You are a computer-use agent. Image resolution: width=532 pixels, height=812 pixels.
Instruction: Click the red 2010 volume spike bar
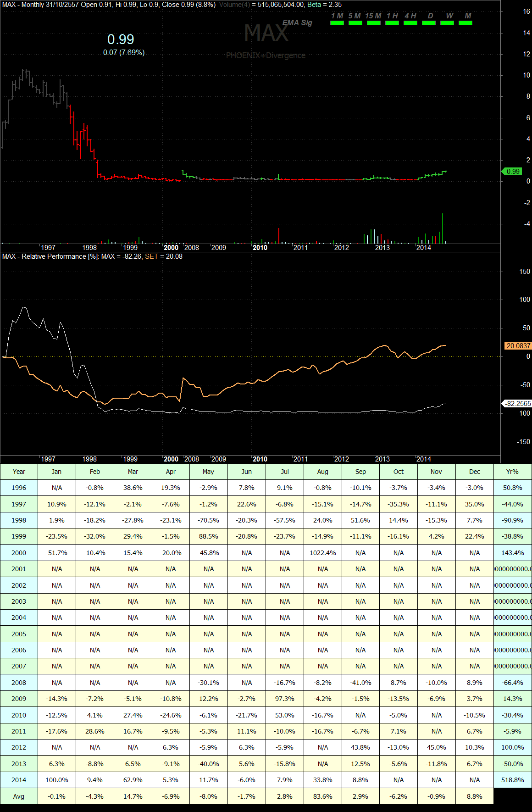pyautogui.click(x=279, y=236)
